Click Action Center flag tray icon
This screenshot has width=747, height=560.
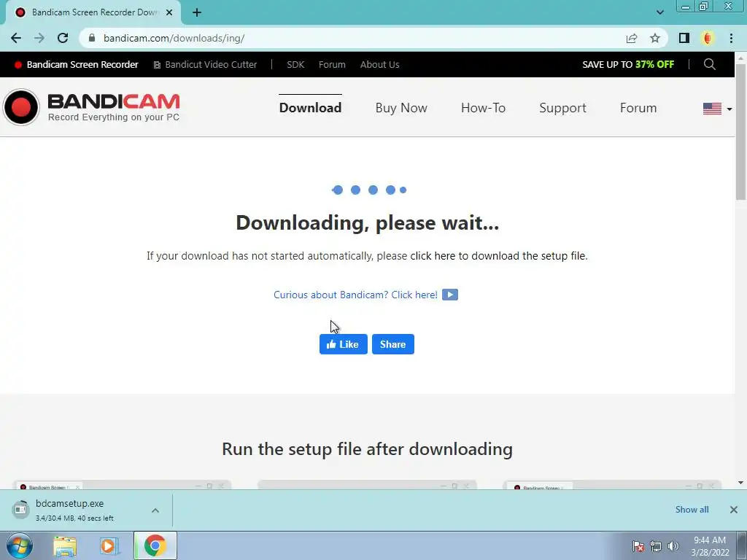pos(638,546)
